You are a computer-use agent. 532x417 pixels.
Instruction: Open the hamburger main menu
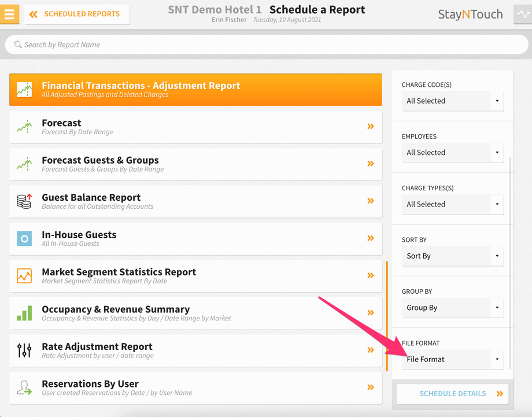pos(9,14)
